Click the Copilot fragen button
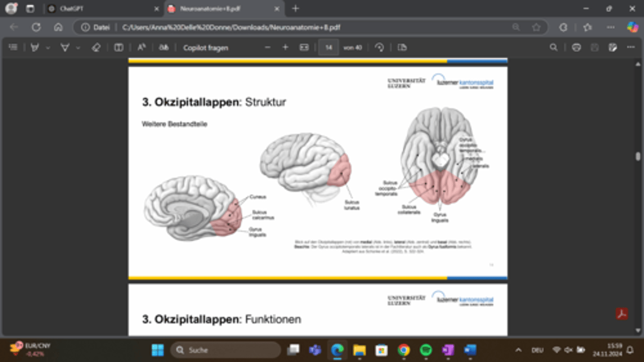644x362 pixels. tap(205, 47)
